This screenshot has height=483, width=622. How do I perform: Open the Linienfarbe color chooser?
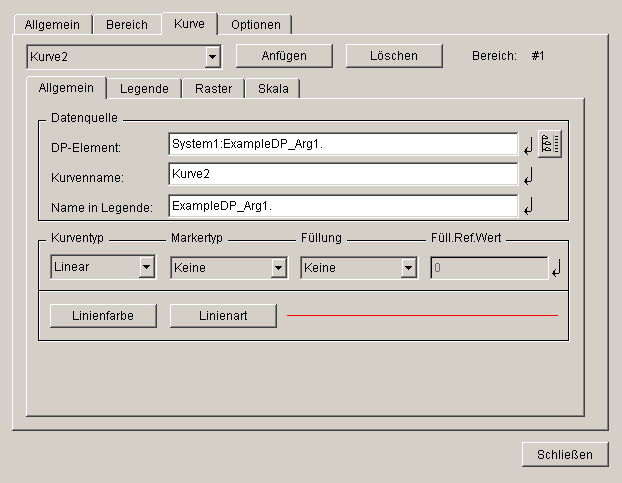coord(103,316)
